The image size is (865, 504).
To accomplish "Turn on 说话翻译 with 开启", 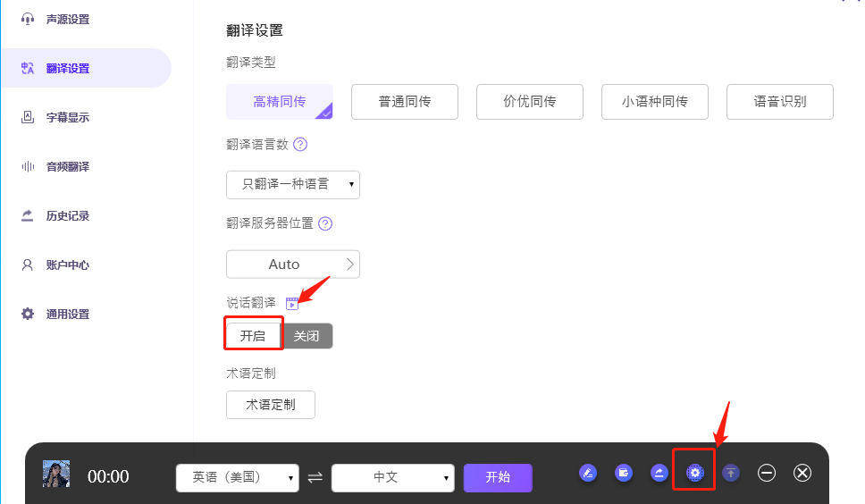I will (253, 336).
